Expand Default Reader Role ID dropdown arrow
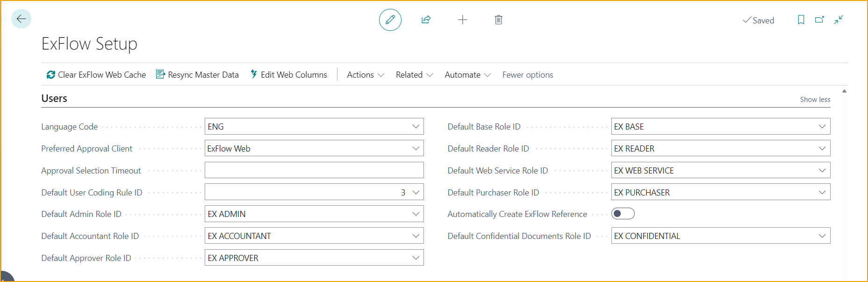868x282 pixels. coord(822,148)
